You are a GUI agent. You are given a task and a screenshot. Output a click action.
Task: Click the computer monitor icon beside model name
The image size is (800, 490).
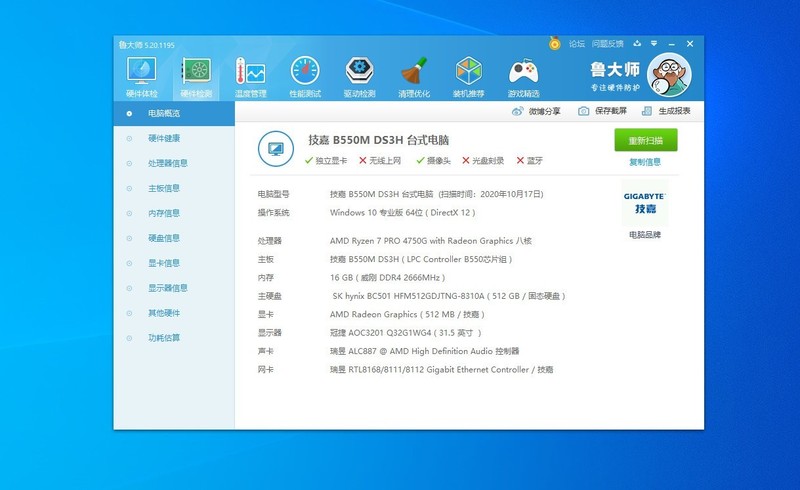276,149
